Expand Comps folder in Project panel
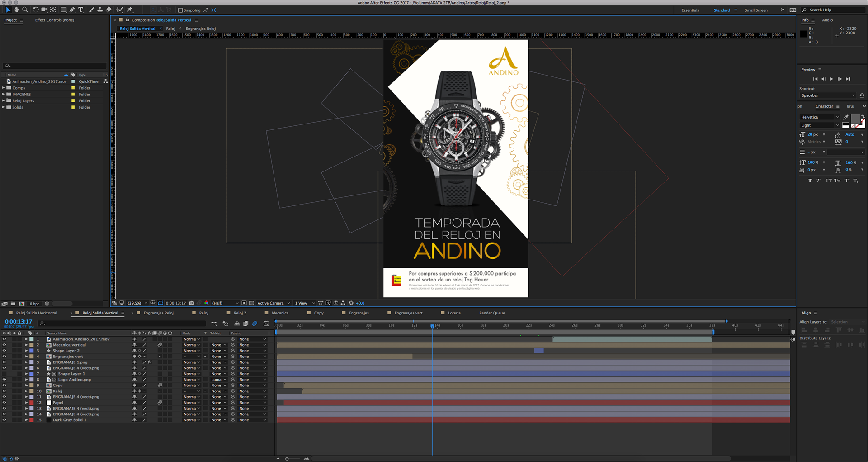This screenshot has width=868, height=462. [4, 88]
